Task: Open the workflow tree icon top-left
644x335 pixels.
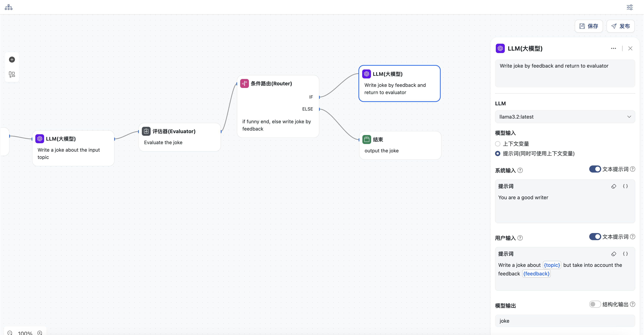Action: (x=8, y=7)
